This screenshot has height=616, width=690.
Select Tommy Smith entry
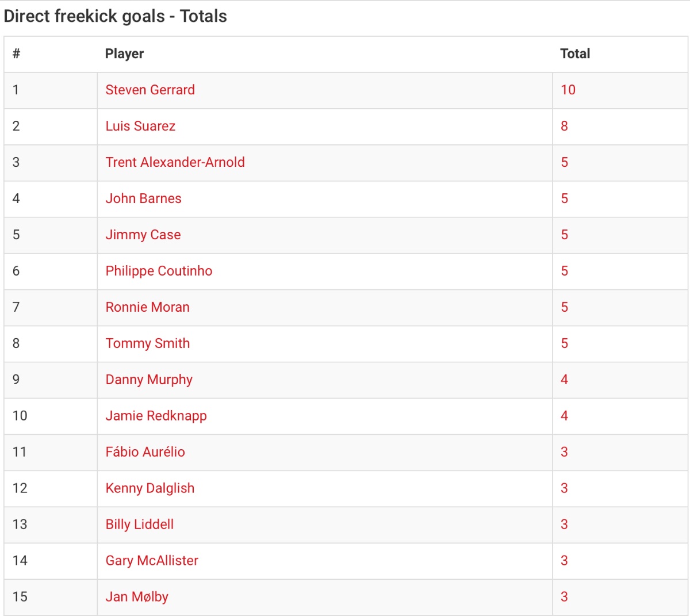pyautogui.click(x=148, y=343)
